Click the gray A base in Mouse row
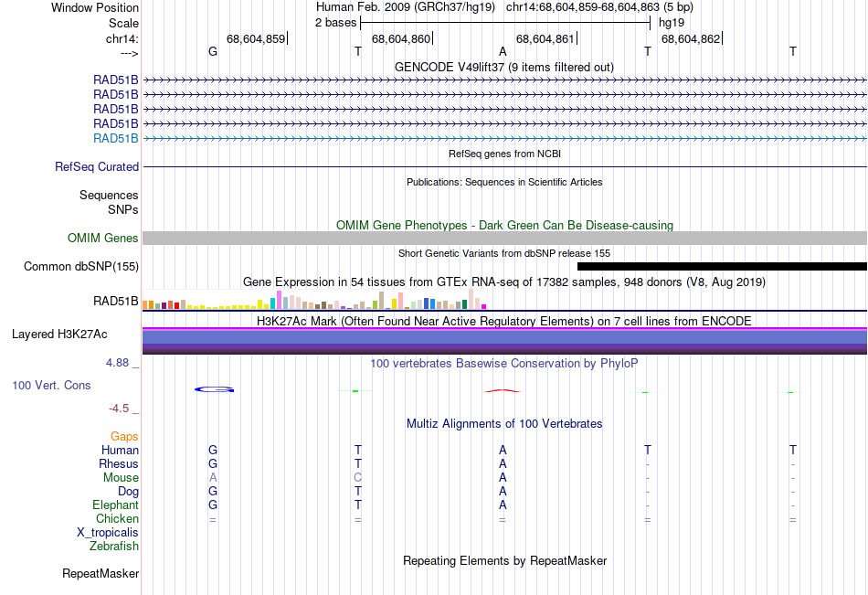This screenshot has height=595, width=868. click(x=213, y=477)
